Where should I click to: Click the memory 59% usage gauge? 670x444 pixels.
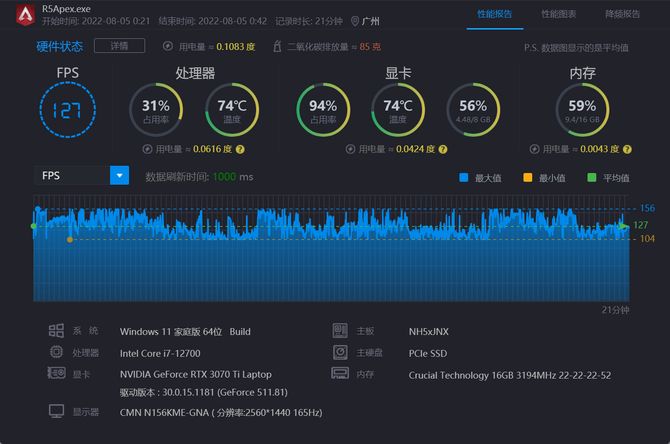tap(582, 110)
